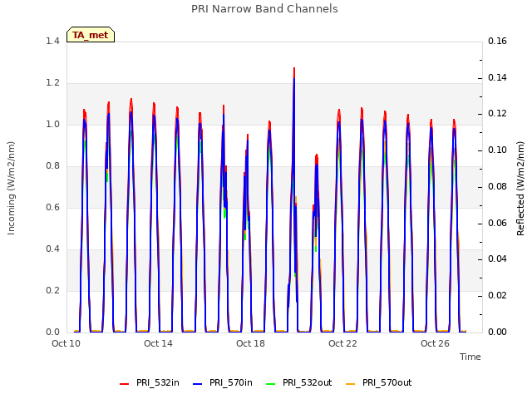Click the blue PRI_570in legend swatch
This screenshot has height=399, width=532.
click(x=198, y=384)
